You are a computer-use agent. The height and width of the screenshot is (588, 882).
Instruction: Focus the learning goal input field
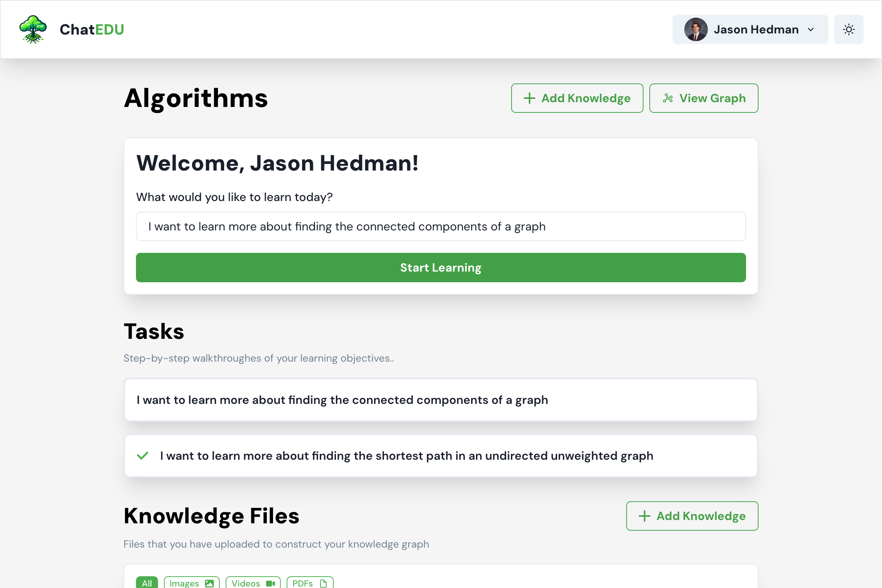(x=441, y=226)
